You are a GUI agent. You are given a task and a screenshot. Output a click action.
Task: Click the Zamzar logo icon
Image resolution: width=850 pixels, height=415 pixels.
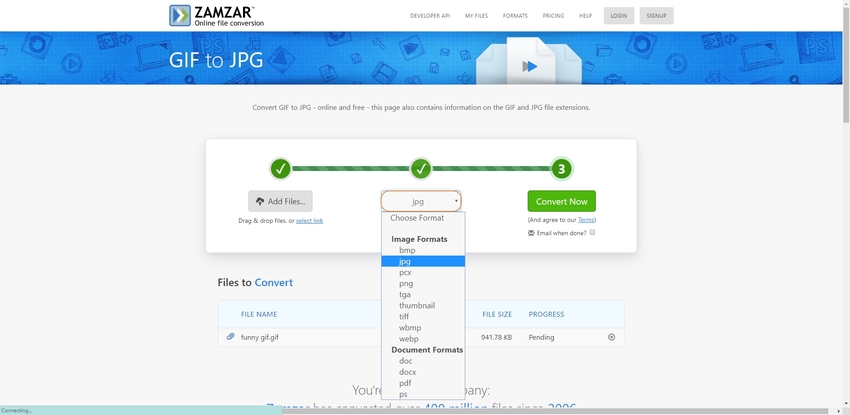(181, 15)
